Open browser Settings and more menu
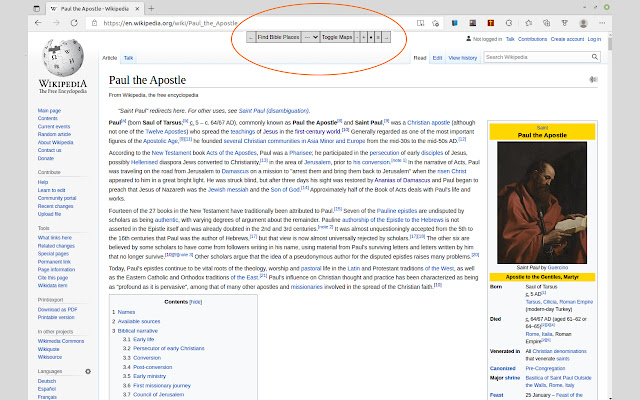Viewport: 640px width, 400px height. (x=602, y=23)
